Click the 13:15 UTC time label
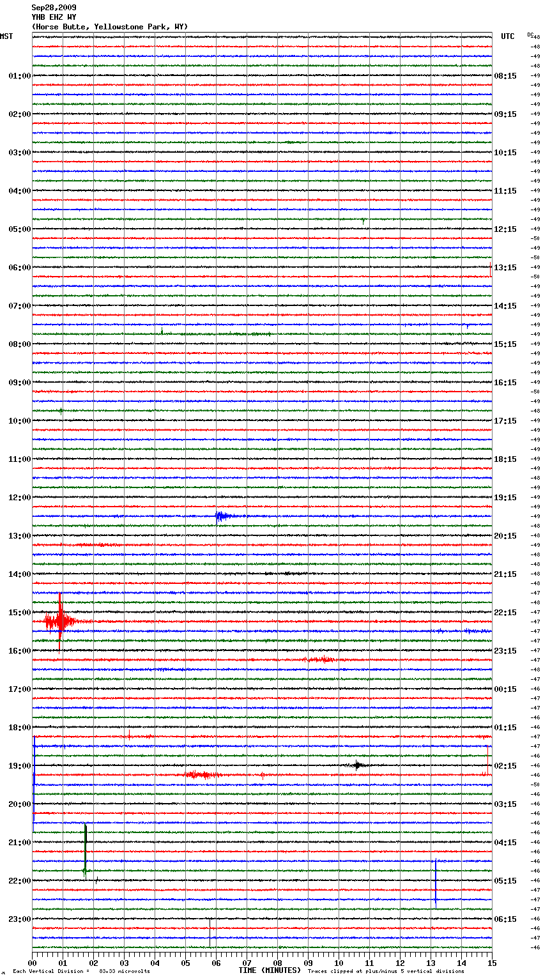 coord(505,268)
